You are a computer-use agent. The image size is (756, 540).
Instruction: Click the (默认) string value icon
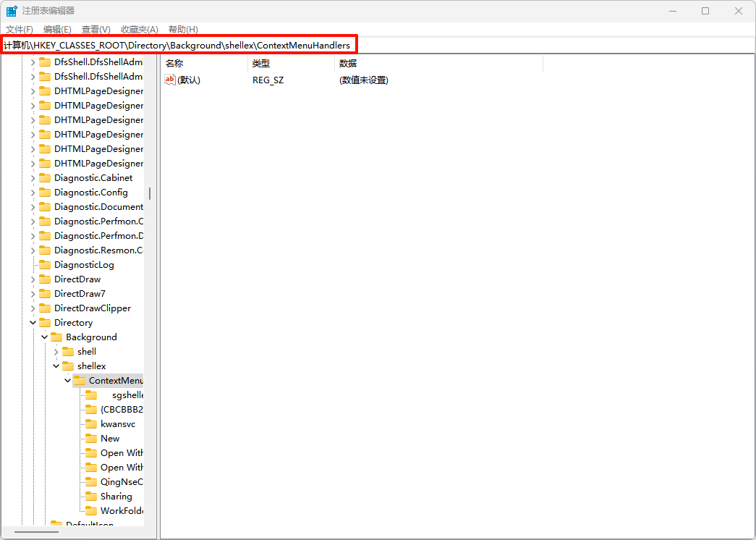(x=170, y=80)
